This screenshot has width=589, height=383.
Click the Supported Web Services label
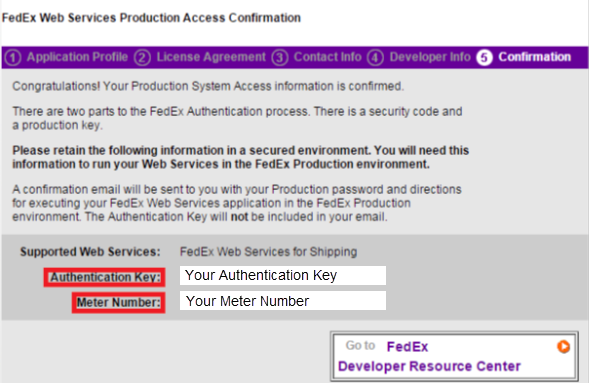[x=90, y=252]
